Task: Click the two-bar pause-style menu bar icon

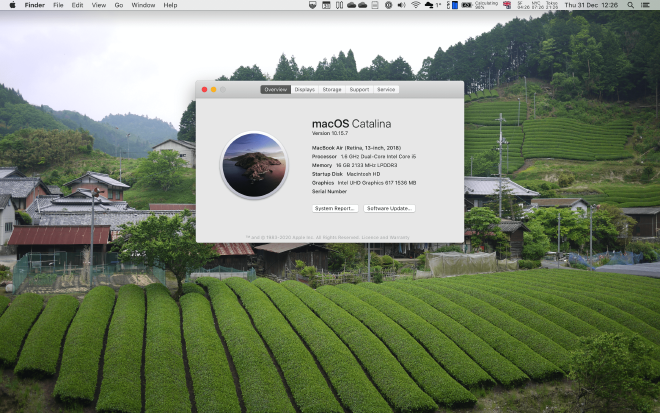Action: (x=339, y=5)
